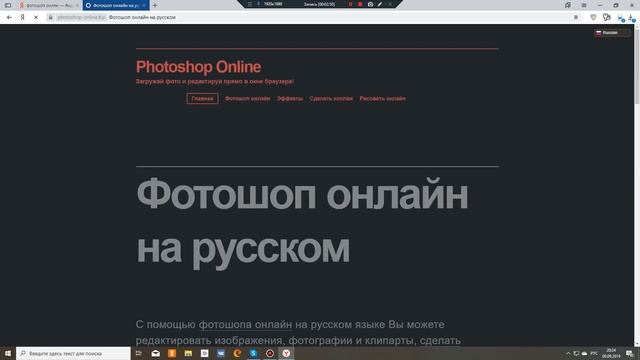Stop page loading with the X button
The height and width of the screenshot is (360, 640).
(x=36, y=17)
